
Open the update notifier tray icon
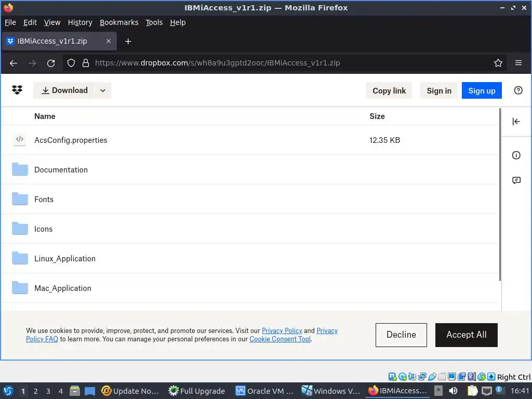coord(499,390)
